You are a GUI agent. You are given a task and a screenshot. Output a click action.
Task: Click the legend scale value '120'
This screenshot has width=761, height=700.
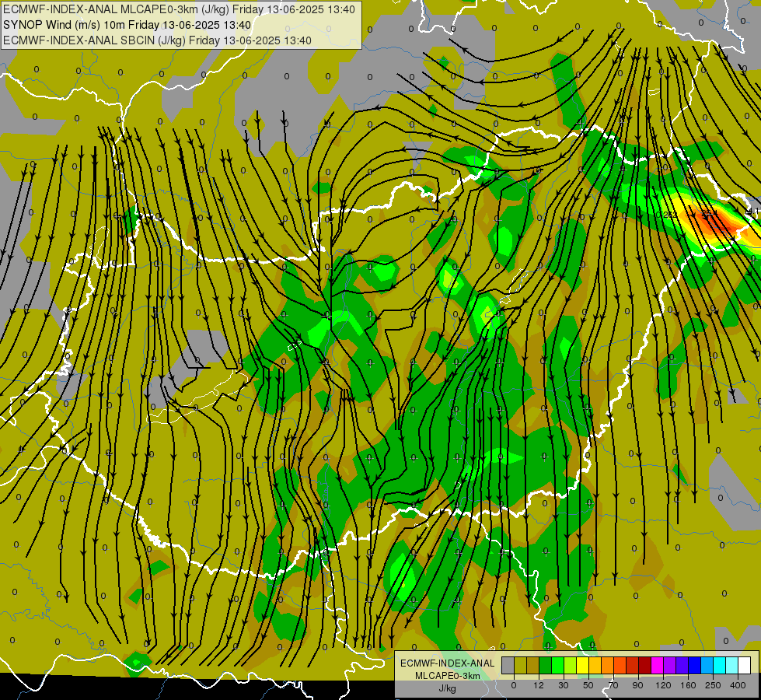(663, 685)
